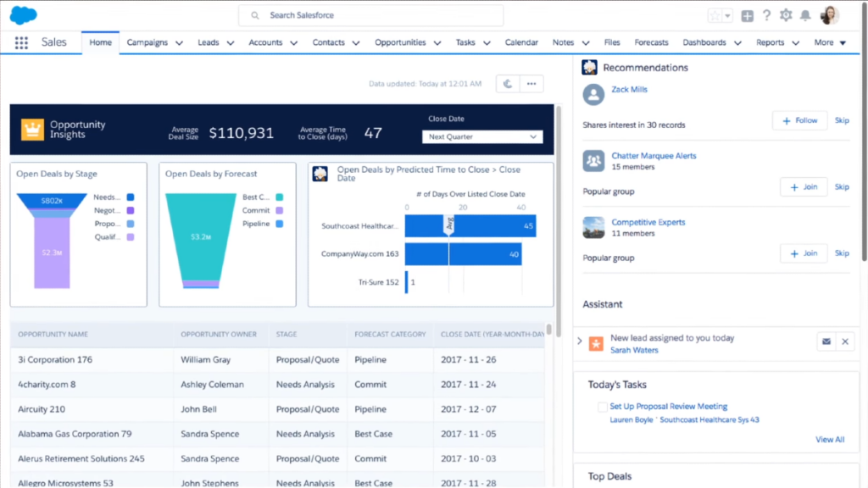Image resolution: width=868 pixels, height=488 pixels.
Task: Expand the Leads tab menu arrow
Action: tap(231, 42)
